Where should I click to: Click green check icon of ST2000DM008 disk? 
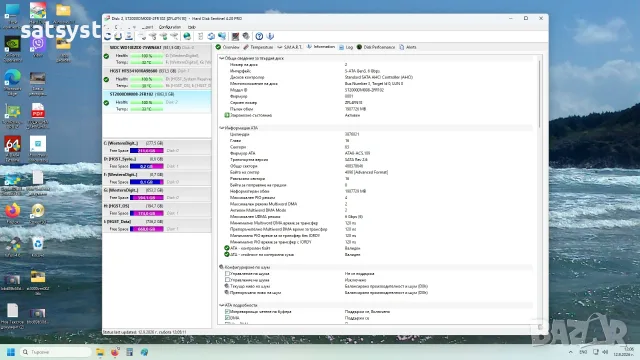click(107, 102)
